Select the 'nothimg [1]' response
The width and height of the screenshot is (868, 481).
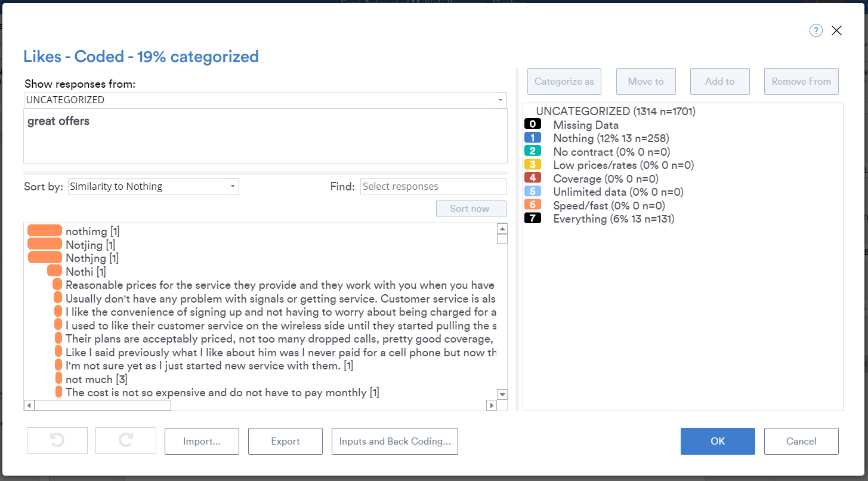point(92,231)
